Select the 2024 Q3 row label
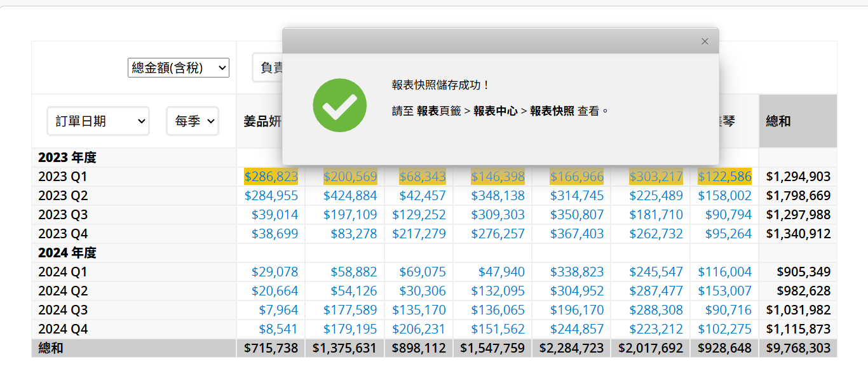 [x=63, y=310]
